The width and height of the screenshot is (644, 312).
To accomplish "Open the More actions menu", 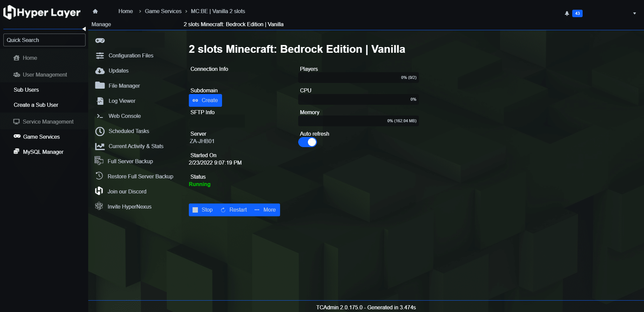I will (x=265, y=210).
